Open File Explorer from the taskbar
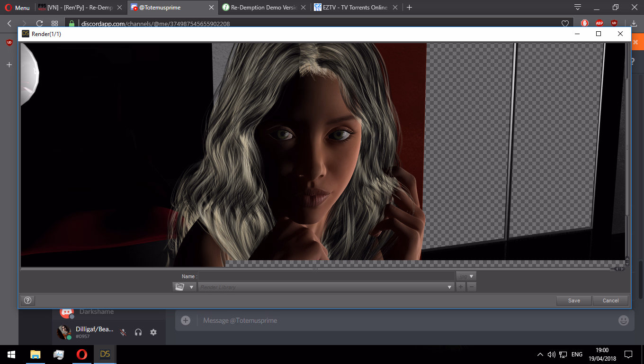644x364 pixels. pyautogui.click(x=36, y=355)
